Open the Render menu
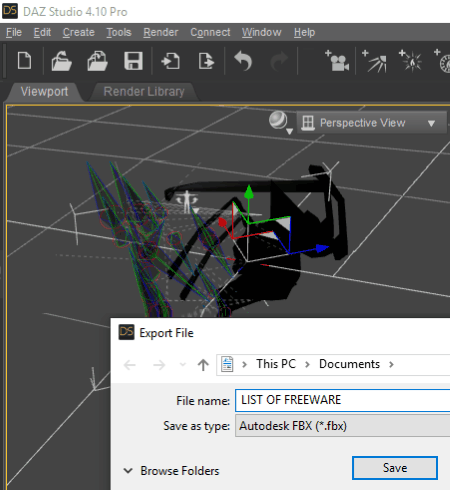The width and height of the screenshot is (450, 490). pos(161,32)
